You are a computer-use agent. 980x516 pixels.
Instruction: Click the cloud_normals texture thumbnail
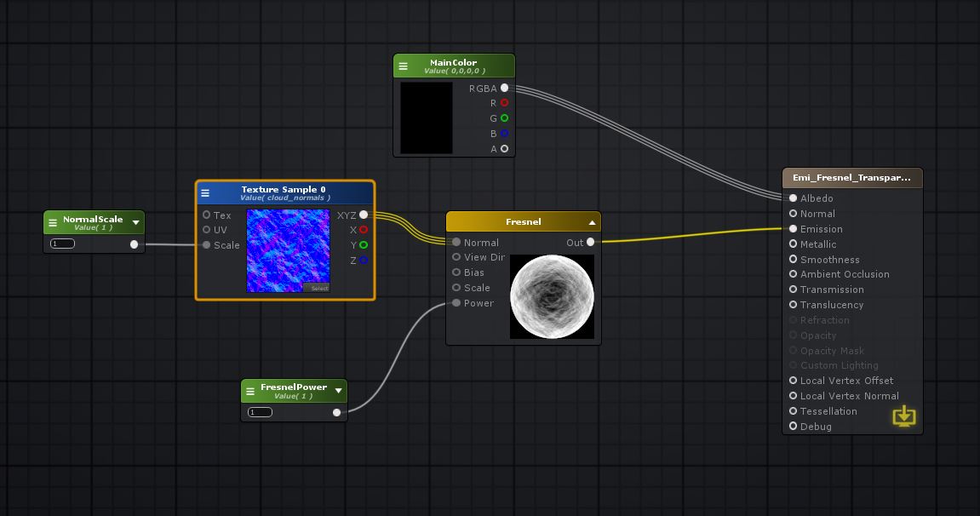pyautogui.click(x=288, y=250)
